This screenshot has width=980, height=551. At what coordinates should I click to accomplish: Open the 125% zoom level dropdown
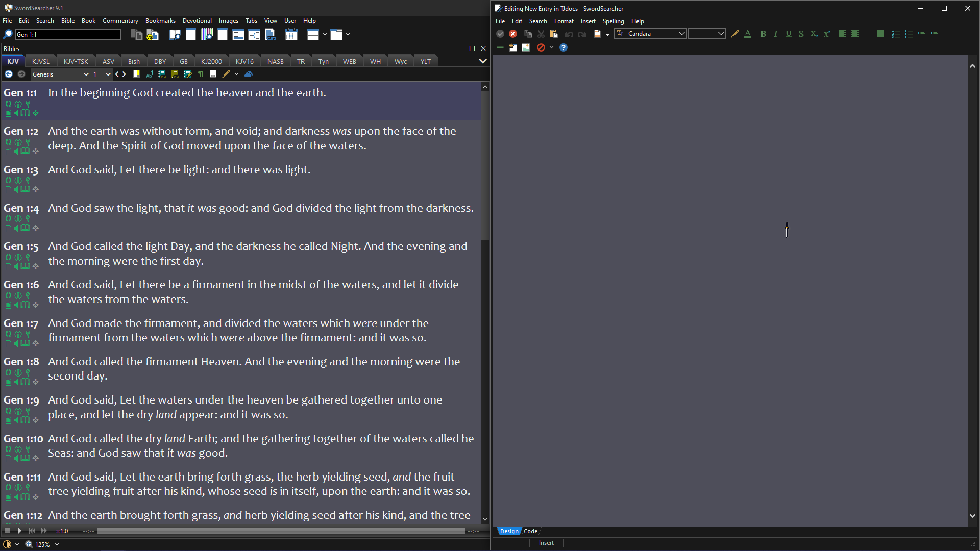[57, 544]
